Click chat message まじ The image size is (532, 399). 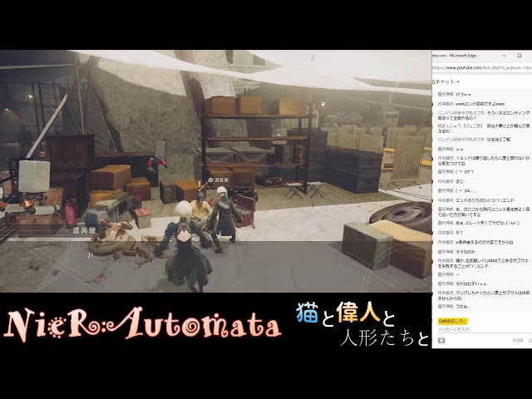tap(459, 181)
